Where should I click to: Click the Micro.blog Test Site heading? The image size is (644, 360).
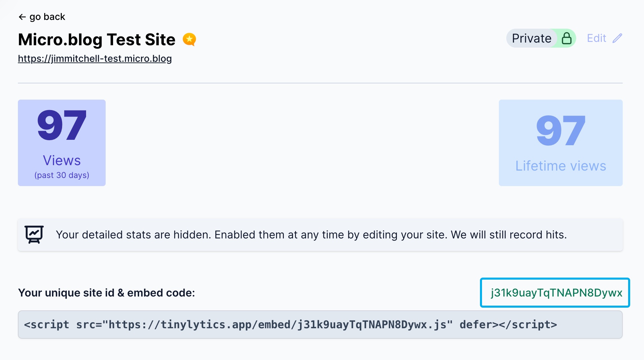[x=97, y=40]
